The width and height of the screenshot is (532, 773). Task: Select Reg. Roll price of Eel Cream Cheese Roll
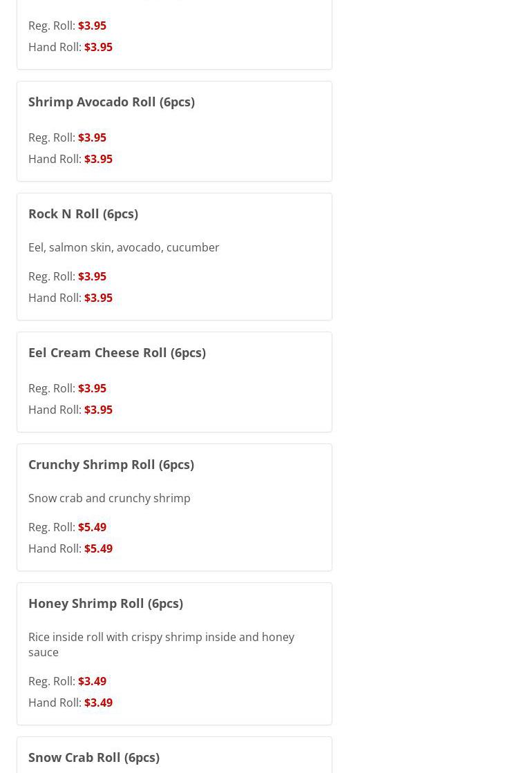point(92,388)
